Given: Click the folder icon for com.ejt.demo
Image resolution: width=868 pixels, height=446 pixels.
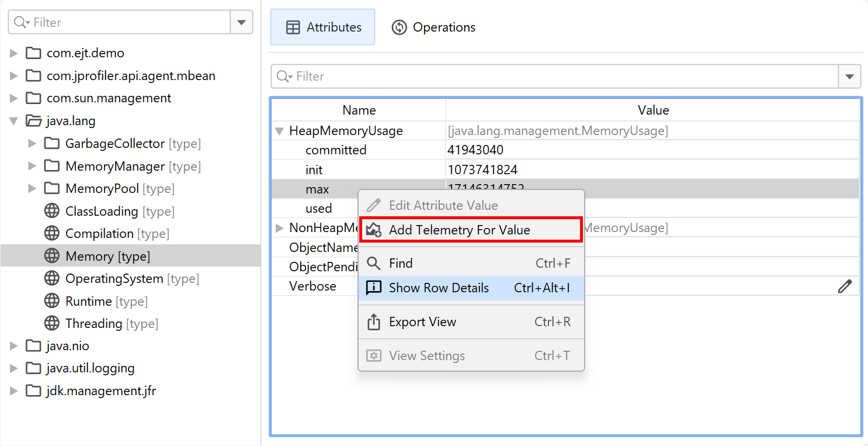Looking at the screenshot, I should (x=33, y=53).
